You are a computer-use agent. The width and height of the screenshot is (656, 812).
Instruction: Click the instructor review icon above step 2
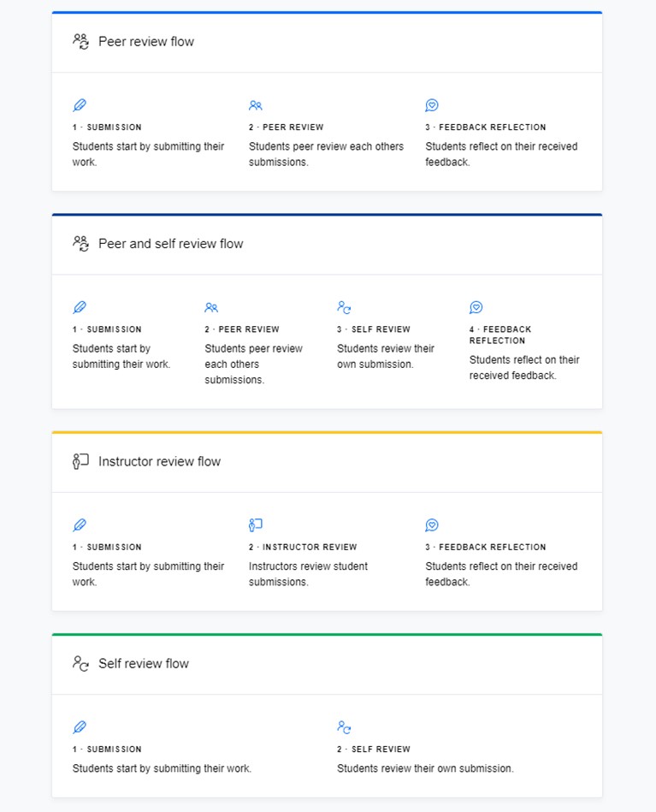(x=255, y=525)
